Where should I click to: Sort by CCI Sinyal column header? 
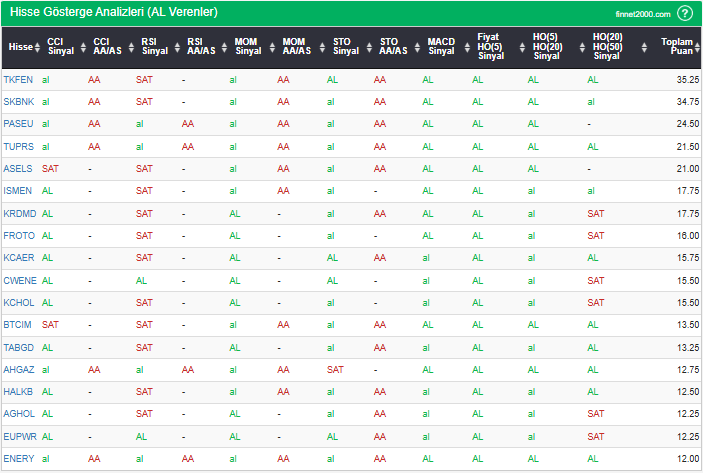tap(60, 46)
